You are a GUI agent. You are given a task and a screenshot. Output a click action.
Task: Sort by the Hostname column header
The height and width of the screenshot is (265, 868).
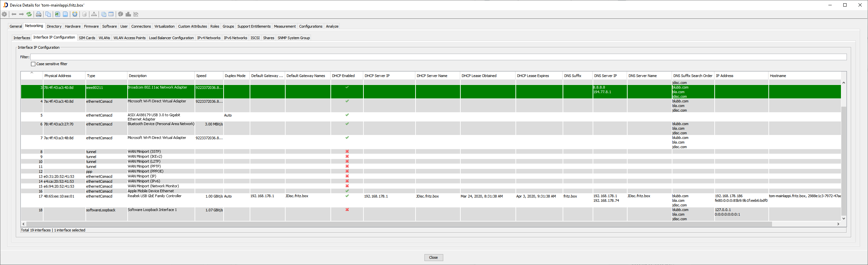point(804,76)
